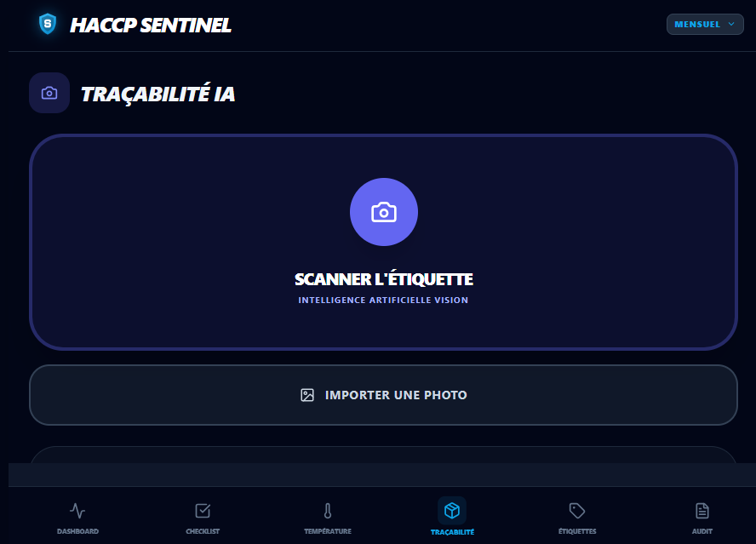Open the Mensuel period dropdown
This screenshot has height=544, width=756.
click(698, 25)
